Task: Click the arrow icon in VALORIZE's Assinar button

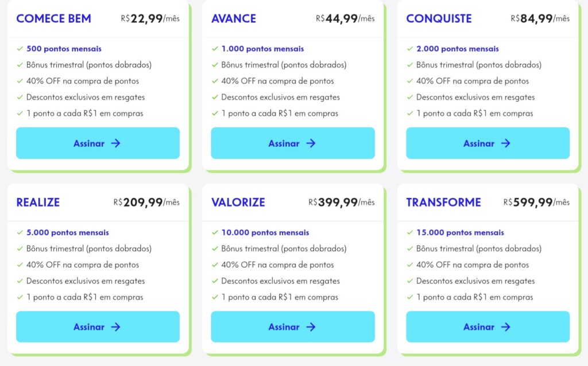Action: (x=310, y=326)
